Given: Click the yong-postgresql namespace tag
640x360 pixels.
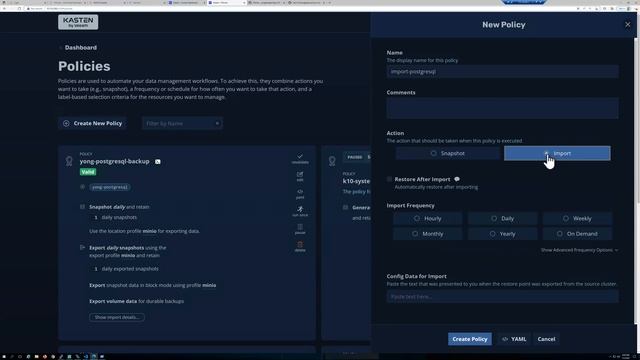Looking at the screenshot, I should click(110, 187).
